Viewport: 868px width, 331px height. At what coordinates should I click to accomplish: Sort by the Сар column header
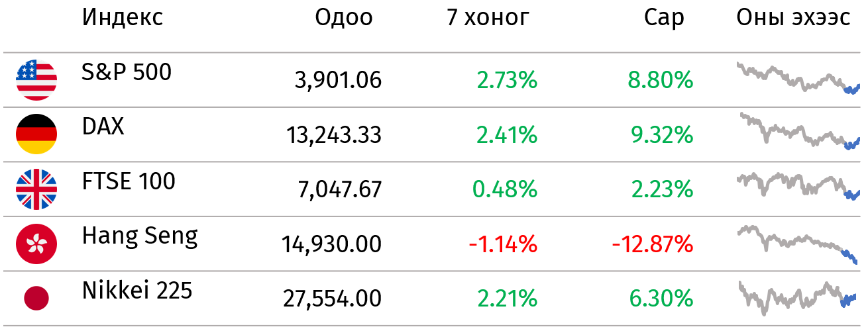(x=664, y=18)
